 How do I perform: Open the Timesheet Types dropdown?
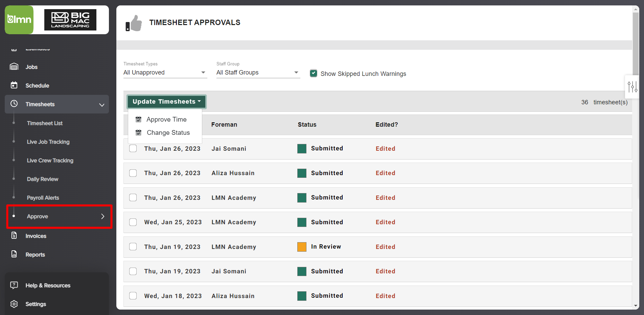tap(165, 72)
